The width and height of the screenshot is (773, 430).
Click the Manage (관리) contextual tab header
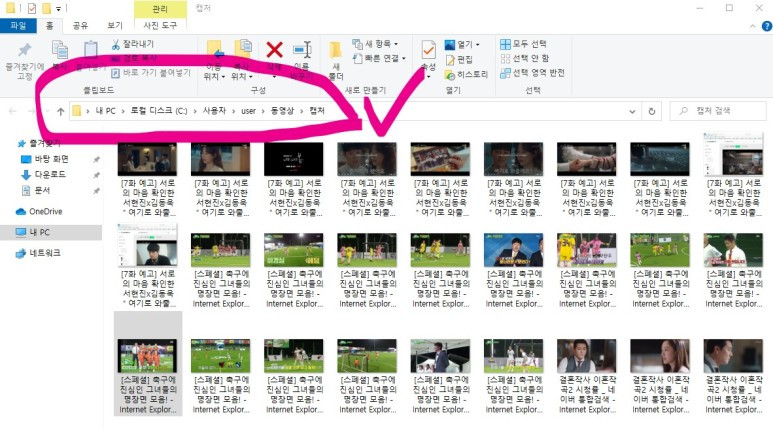[x=160, y=9]
